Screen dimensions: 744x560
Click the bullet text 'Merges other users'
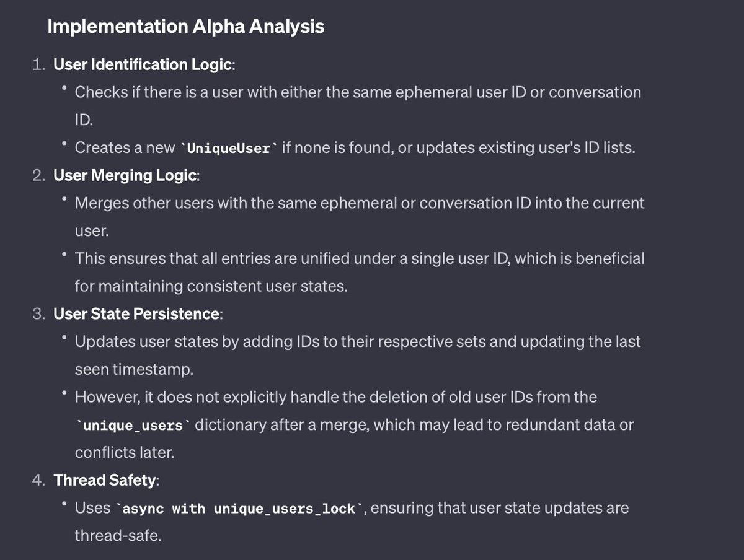coord(360,217)
